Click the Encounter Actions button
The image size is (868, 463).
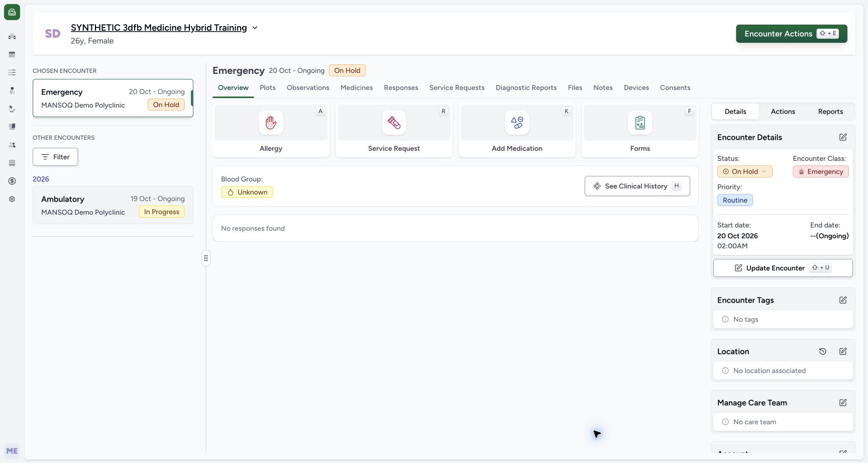point(792,34)
